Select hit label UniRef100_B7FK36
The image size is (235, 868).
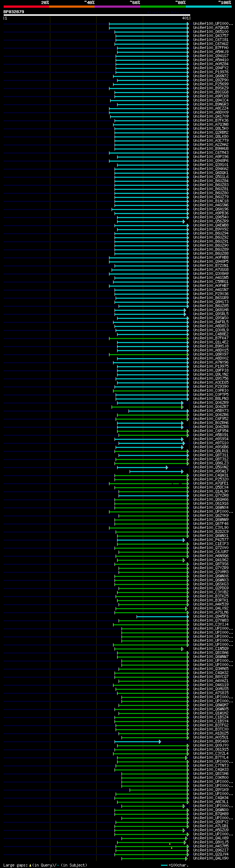coord(211,121)
